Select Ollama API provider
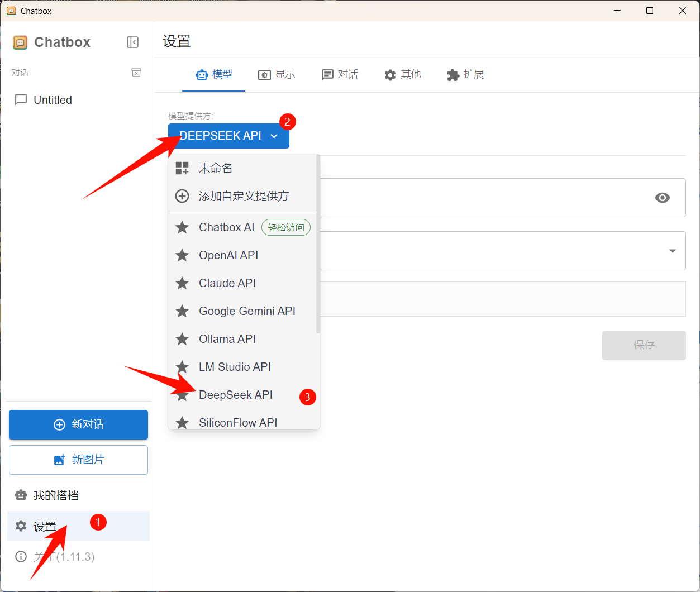This screenshot has height=592, width=700. (x=242, y=339)
